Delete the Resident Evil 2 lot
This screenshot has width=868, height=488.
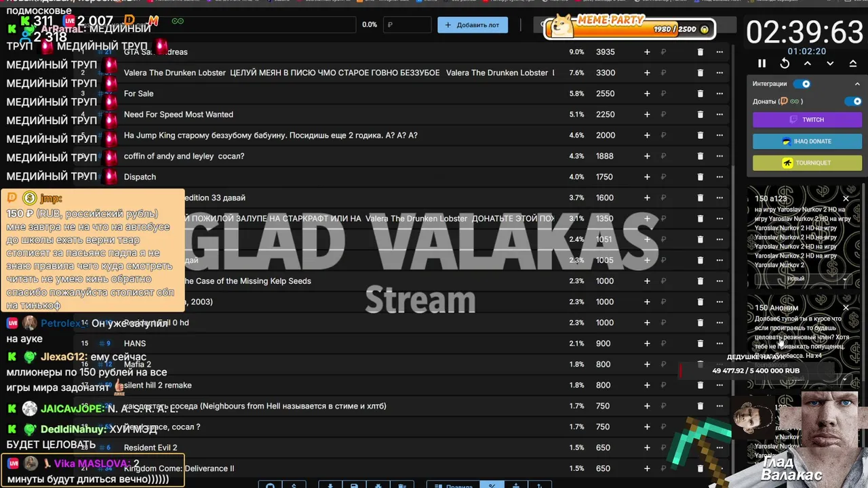pos(701,447)
